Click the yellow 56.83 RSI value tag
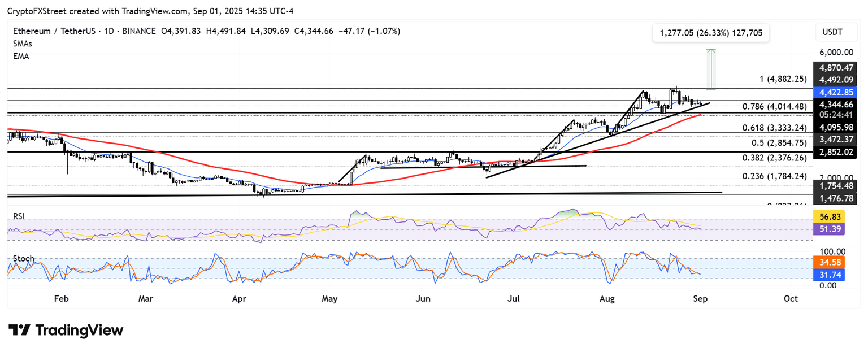 point(835,217)
